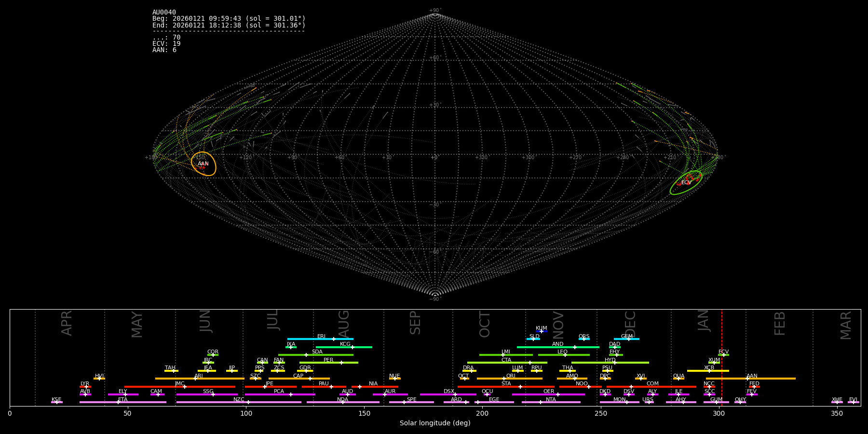Click the 'AAN: 6' count in header

pyautogui.click(x=164, y=50)
